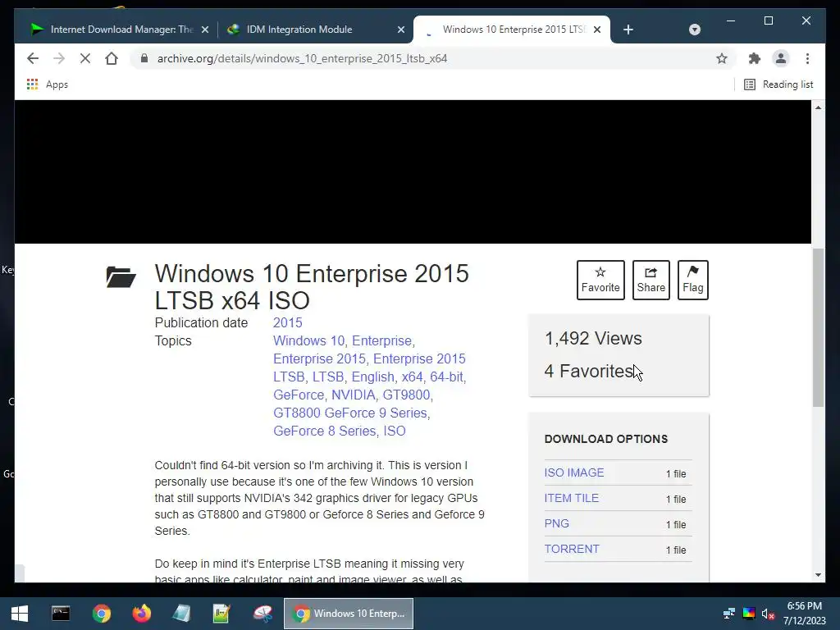Image resolution: width=840 pixels, height=630 pixels.
Task: Open the PNG download option
Action: tap(557, 523)
